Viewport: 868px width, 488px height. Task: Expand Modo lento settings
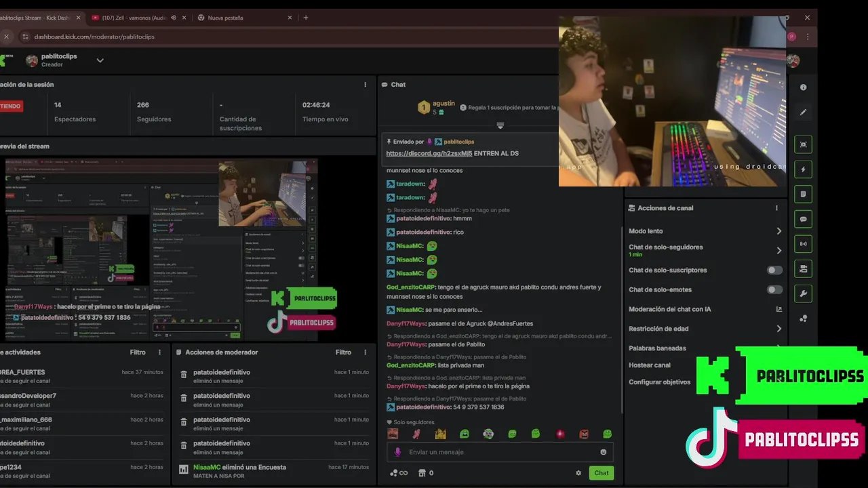tap(778, 231)
